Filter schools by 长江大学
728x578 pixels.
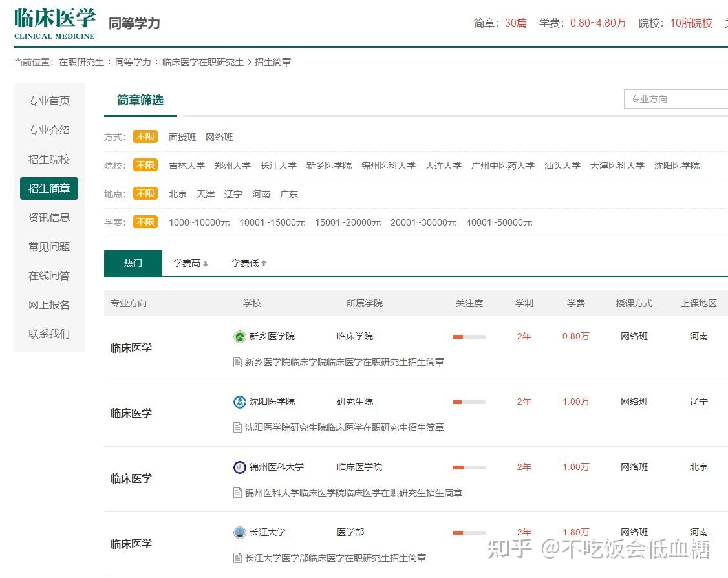click(279, 166)
